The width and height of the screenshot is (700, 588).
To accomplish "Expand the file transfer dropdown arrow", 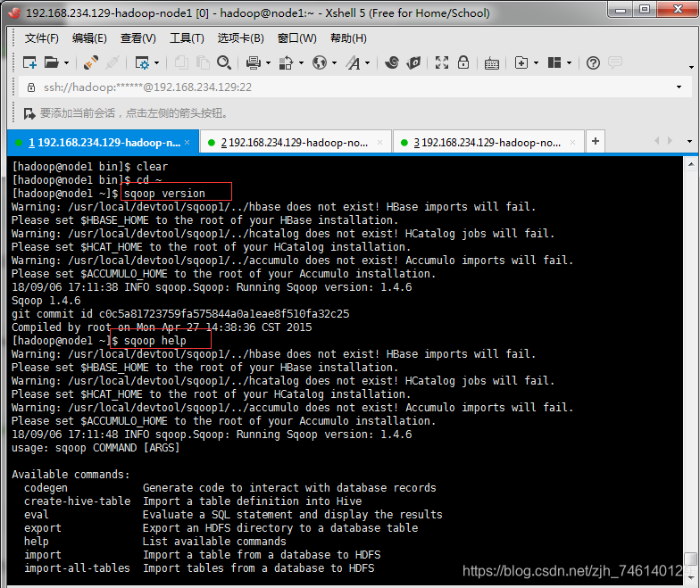I will [302, 62].
